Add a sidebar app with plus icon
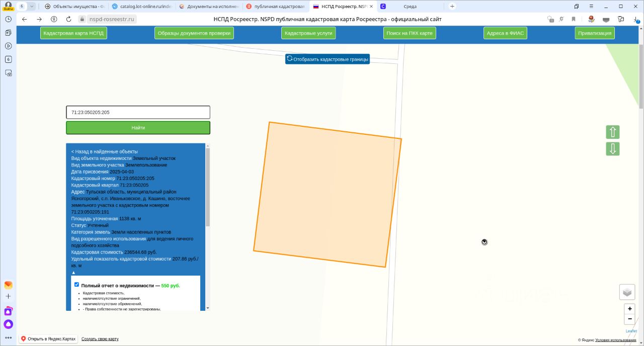 coord(8,296)
